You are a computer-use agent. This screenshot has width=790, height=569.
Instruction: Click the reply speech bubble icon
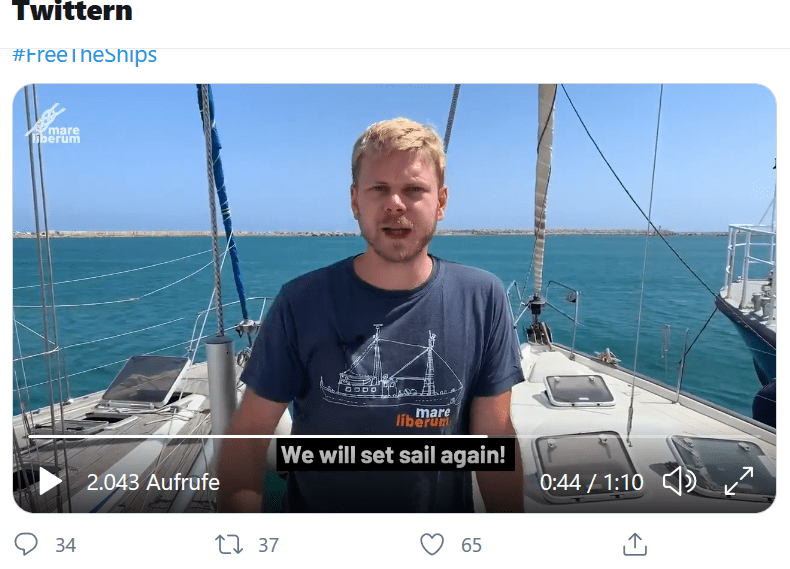tap(26, 544)
